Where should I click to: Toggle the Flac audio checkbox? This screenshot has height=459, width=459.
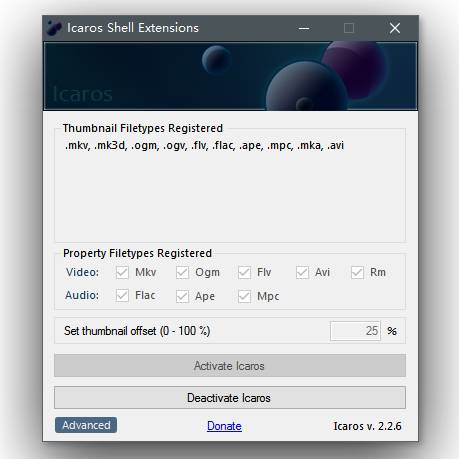pos(122,296)
